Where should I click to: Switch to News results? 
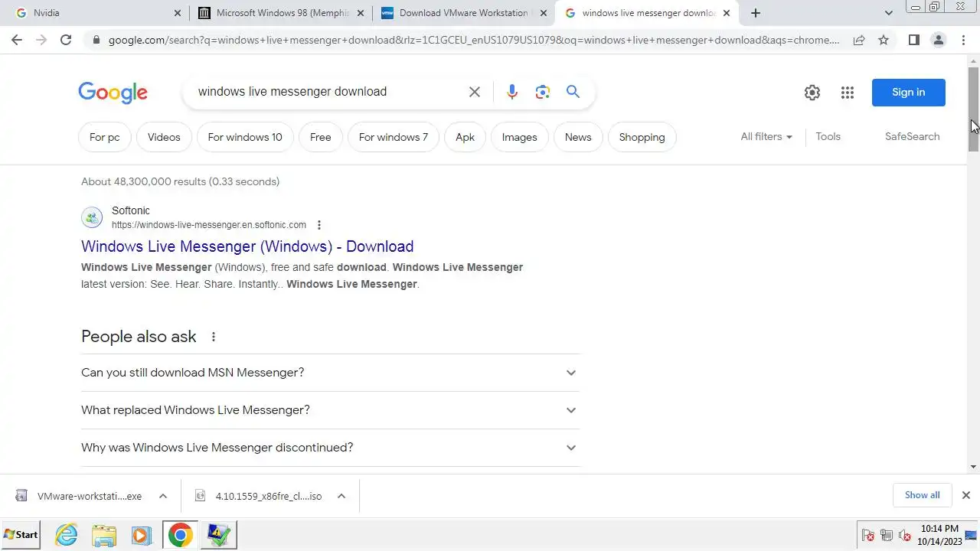click(578, 137)
